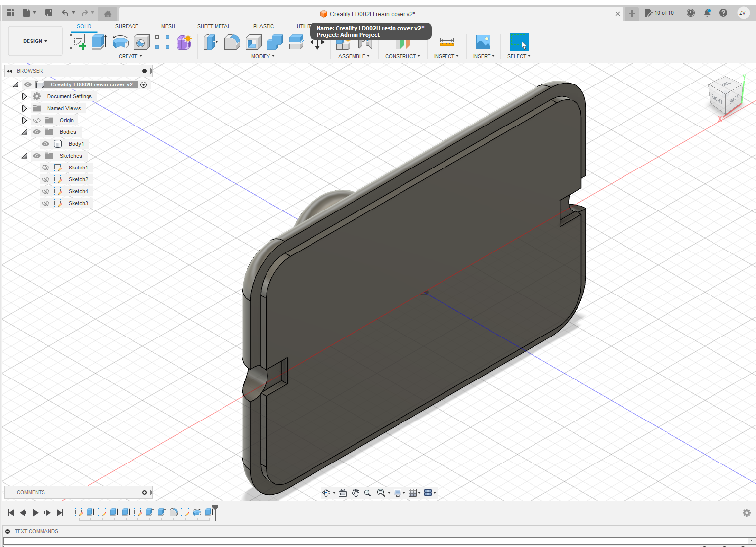Select the Press Pull tool
This screenshot has height=547, width=756.
(x=211, y=42)
